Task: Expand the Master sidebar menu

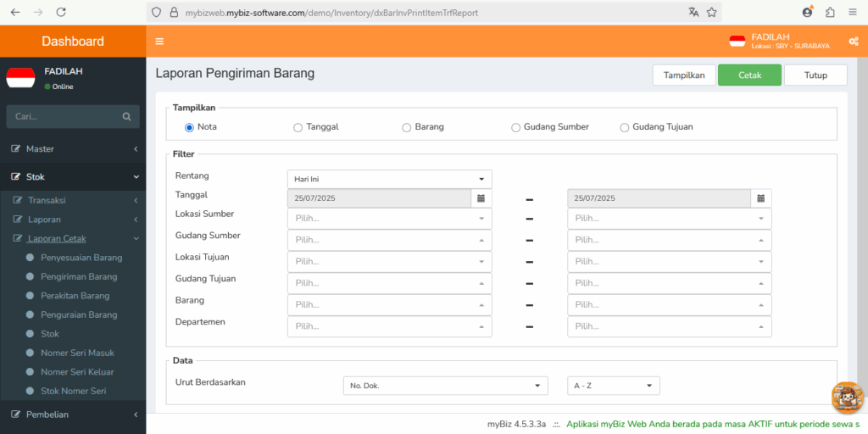Action: point(73,149)
